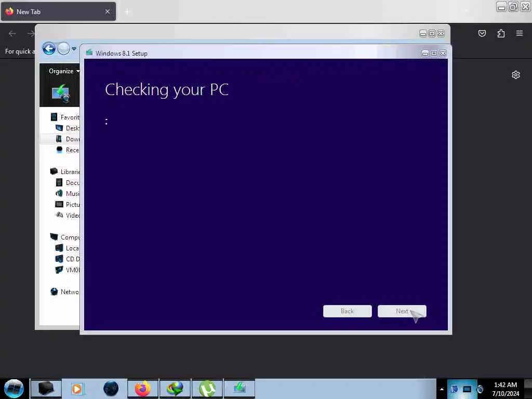
Task: Open the Music library in Explorer
Action: coord(72,193)
